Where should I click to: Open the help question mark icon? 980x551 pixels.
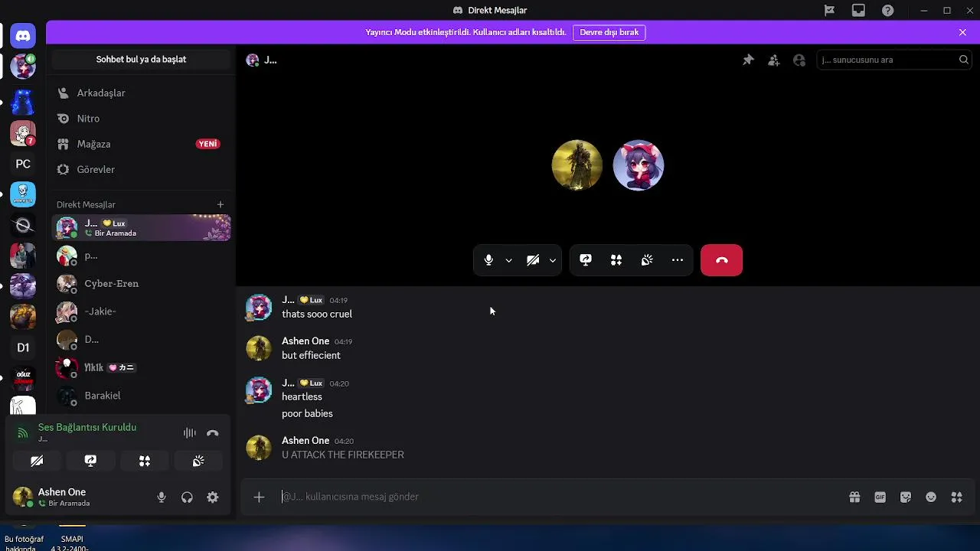(887, 10)
